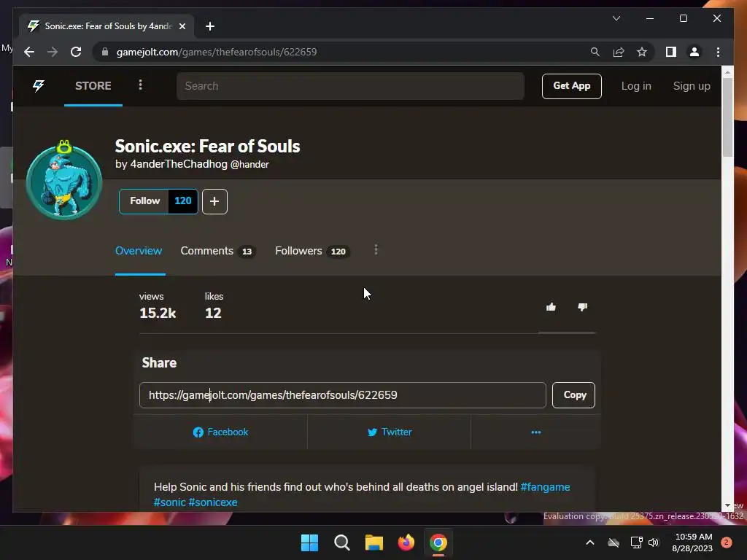
Task: Follow the Sonic.exe game
Action: point(144,201)
